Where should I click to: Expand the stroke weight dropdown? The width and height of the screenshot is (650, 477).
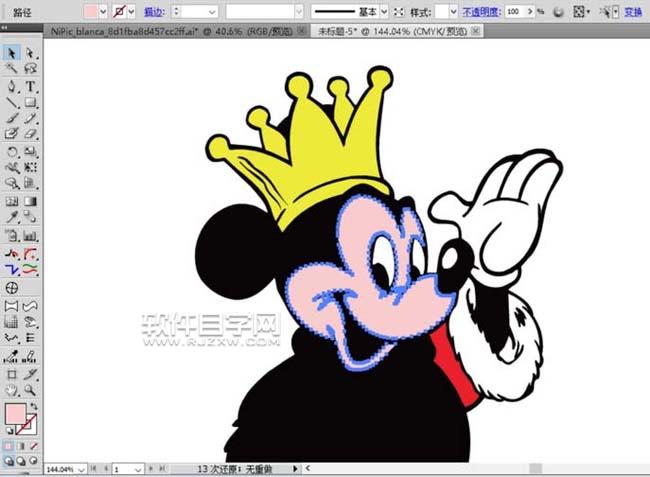pos(214,11)
